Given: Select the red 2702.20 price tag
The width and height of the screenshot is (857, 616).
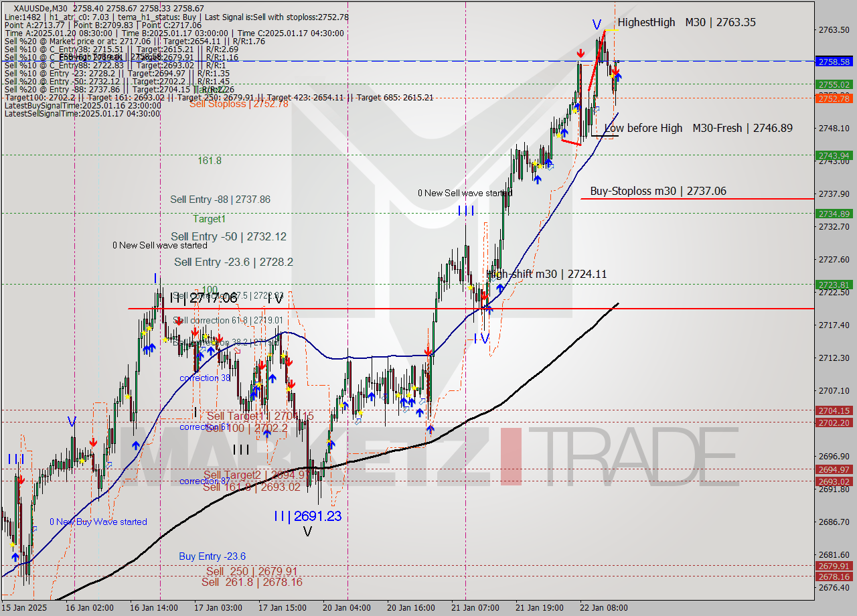Looking at the screenshot, I should click(x=834, y=422).
